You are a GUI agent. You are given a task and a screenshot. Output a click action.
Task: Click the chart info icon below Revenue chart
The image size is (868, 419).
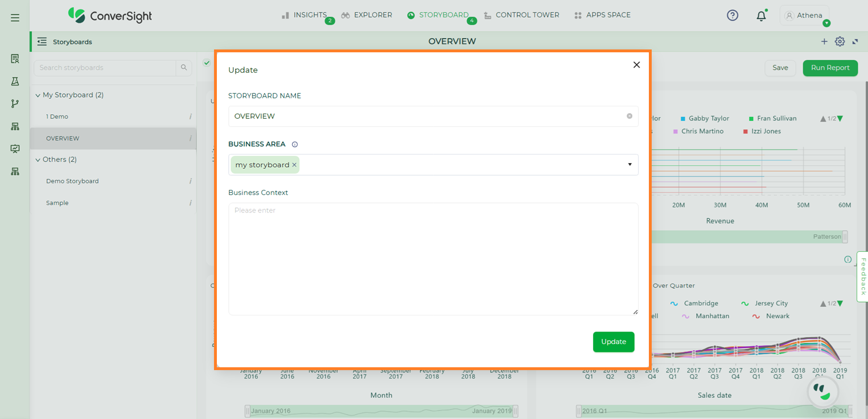coord(848,259)
